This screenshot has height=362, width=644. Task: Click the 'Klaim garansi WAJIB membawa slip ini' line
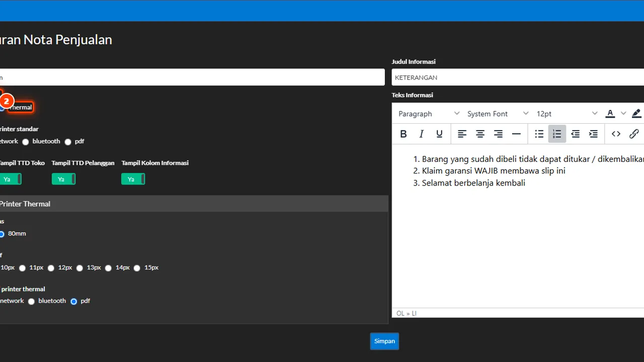494,171
